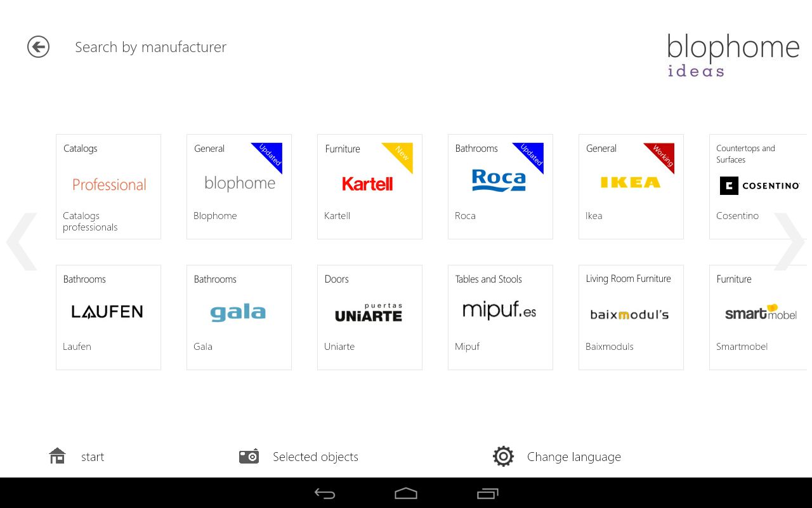Open the Laufen bathrooms tile

[x=108, y=317]
